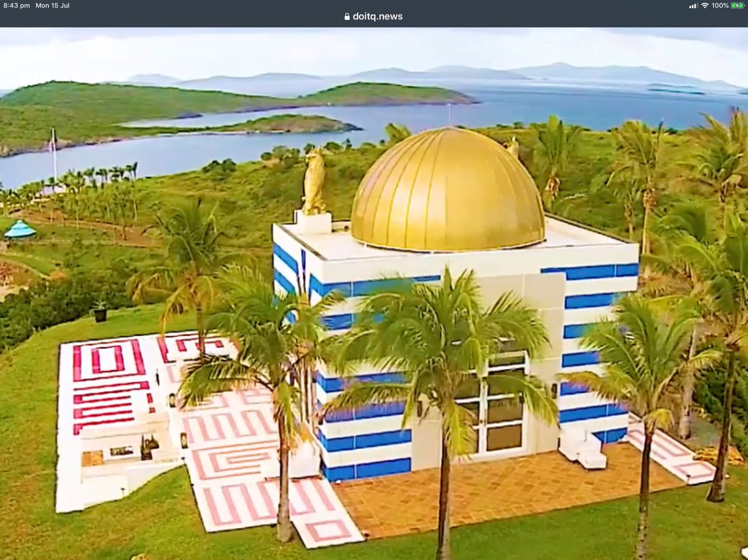Tap the Wi-Fi icon in status bar
The height and width of the screenshot is (560, 748).
point(704,6)
